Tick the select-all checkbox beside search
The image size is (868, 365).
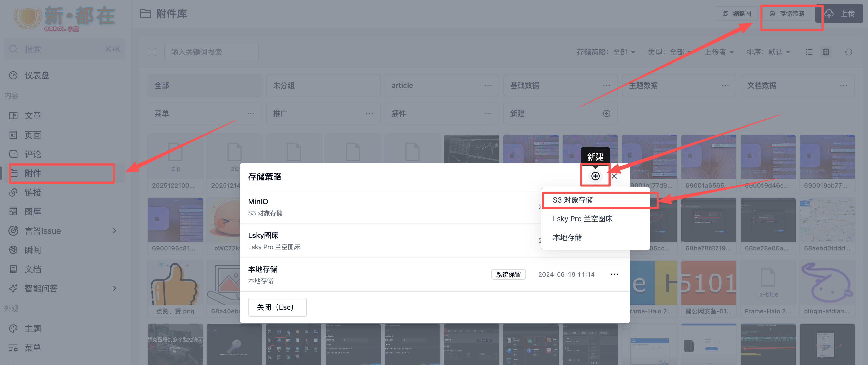point(152,52)
